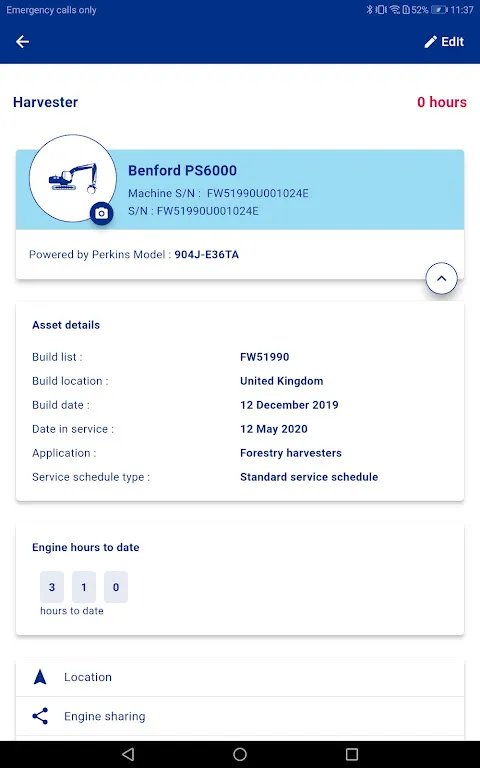Image resolution: width=480 pixels, height=768 pixels.
Task: Tap the Engine sharing share icon
Action: [x=40, y=716]
